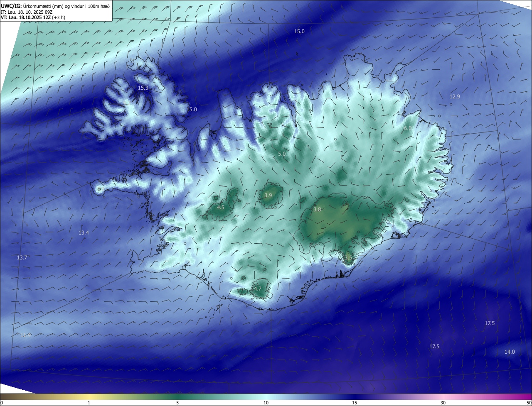
Task: Click the 4.7 value on the southern glacier
Action: pos(258,289)
